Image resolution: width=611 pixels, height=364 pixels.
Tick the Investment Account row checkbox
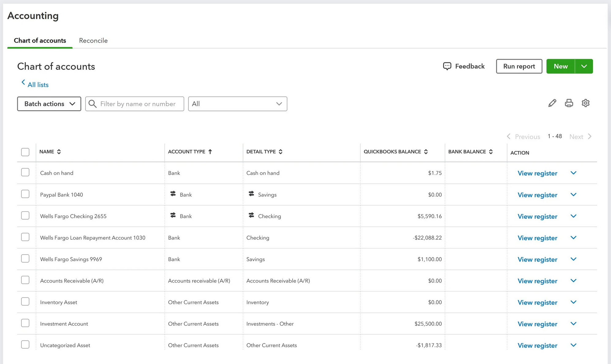click(x=25, y=323)
